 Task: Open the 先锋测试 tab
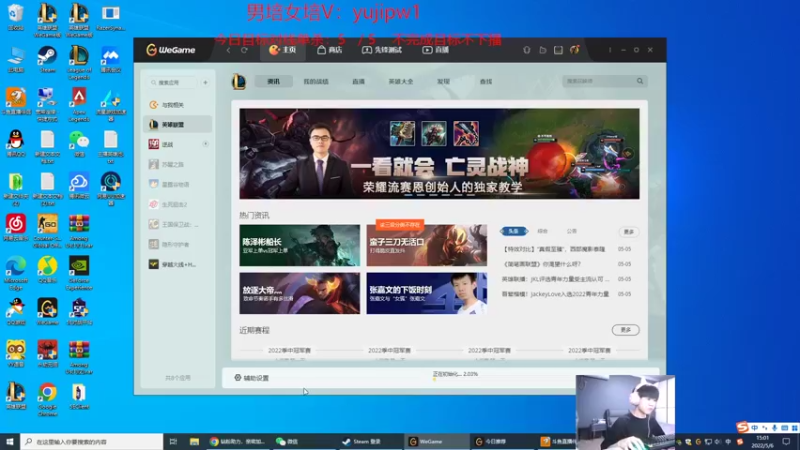coord(382,50)
